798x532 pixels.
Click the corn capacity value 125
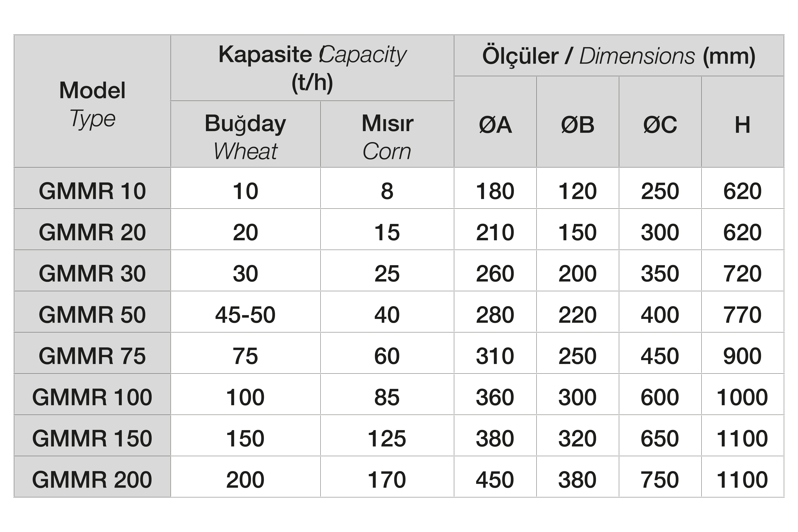coord(387,436)
